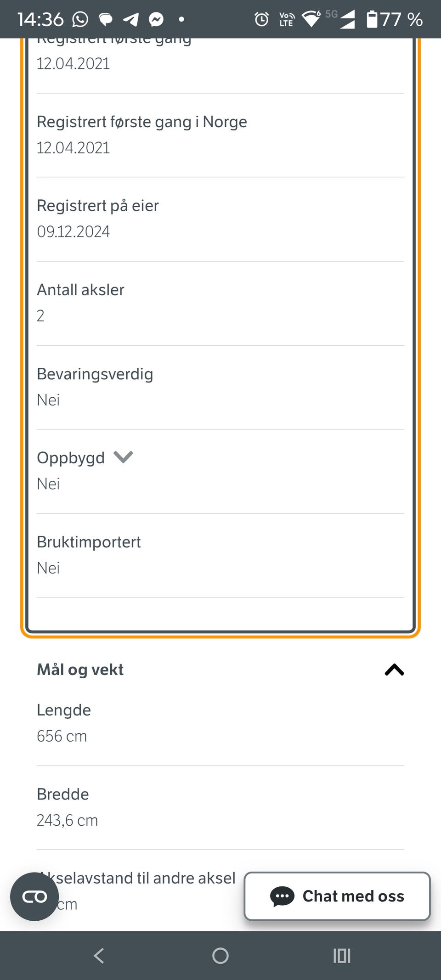This screenshot has width=441, height=980.
Task: Tap the Lengde 656 cm entry
Action: tap(220, 723)
